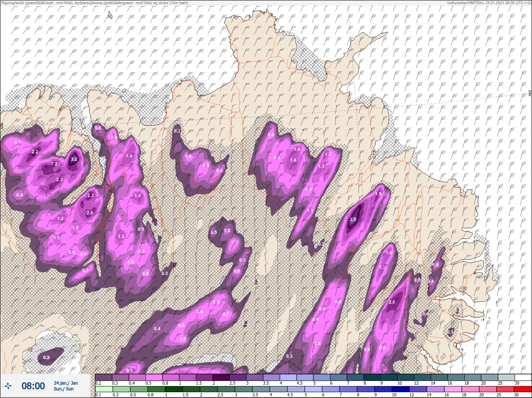Select the pale green 0.1–0.3 swatch in bottom legend
This screenshot has height=398, width=532.
tap(104, 390)
